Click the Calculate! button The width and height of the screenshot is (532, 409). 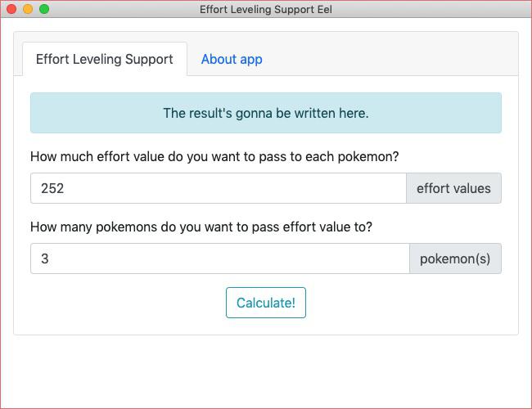[x=266, y=303]
